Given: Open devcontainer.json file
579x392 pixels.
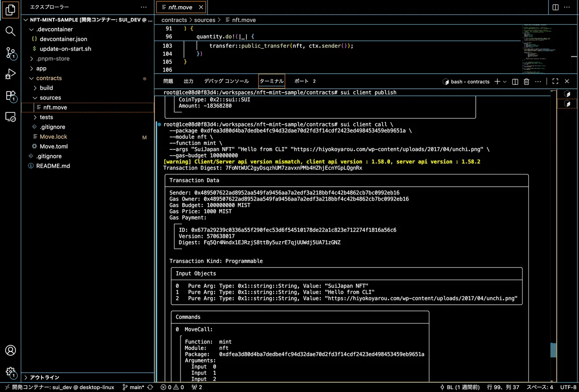Looking at the screenshot, I should point(87,39).
